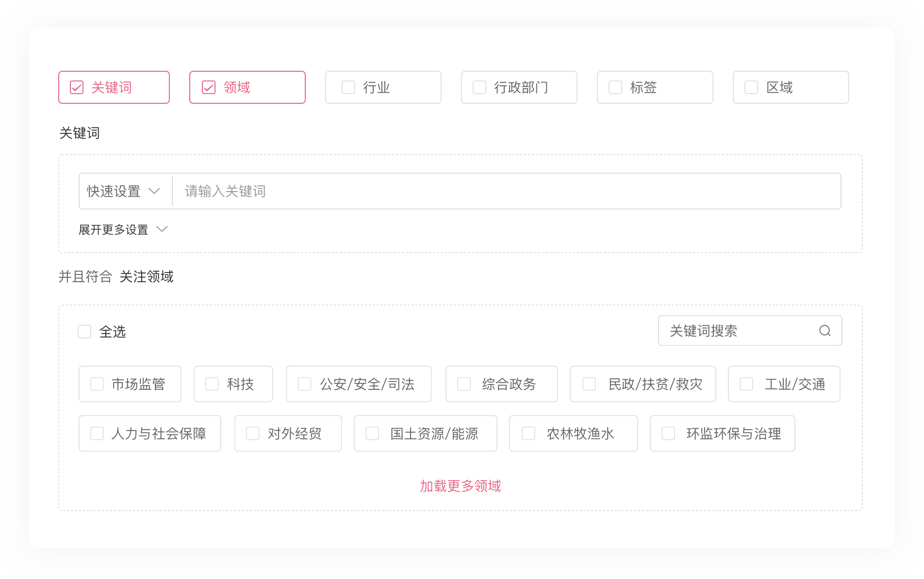Screen dimensions: 924x579
Task: Select 人力与社会保障 domain
Action: 97,434
